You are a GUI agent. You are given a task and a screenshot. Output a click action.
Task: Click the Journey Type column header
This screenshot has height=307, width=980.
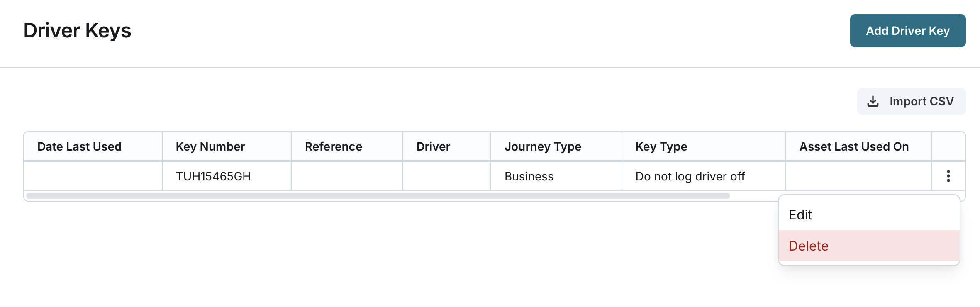[542, 146]
